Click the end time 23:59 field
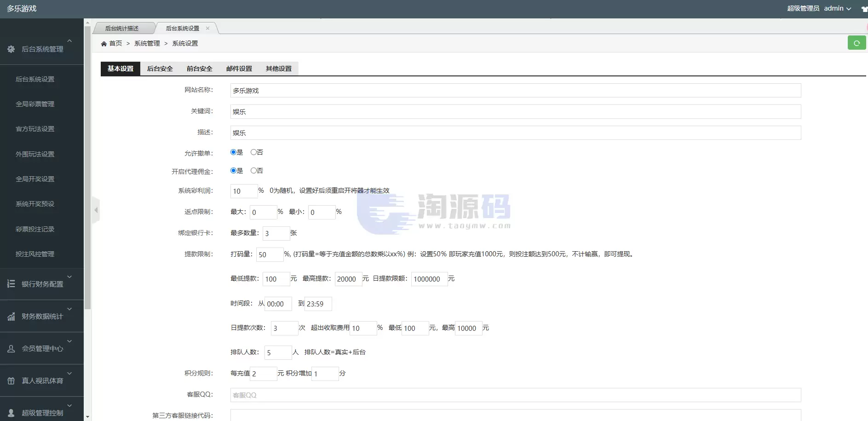 click(x=318, y=304)
